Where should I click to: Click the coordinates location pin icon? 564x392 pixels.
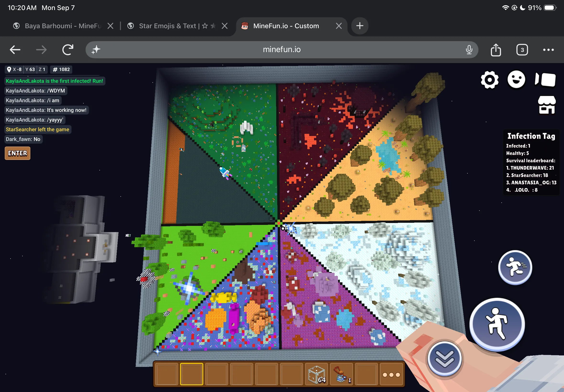9,70
